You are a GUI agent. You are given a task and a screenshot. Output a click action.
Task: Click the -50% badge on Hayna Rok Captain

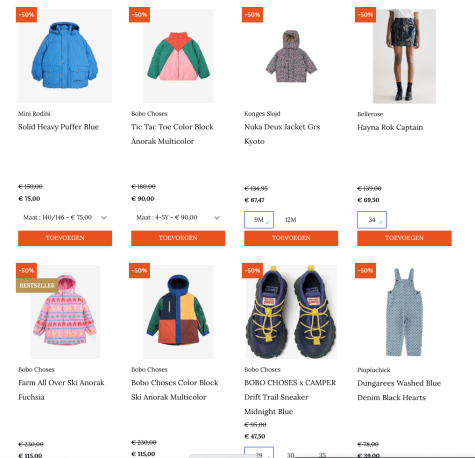pos(365,15)
